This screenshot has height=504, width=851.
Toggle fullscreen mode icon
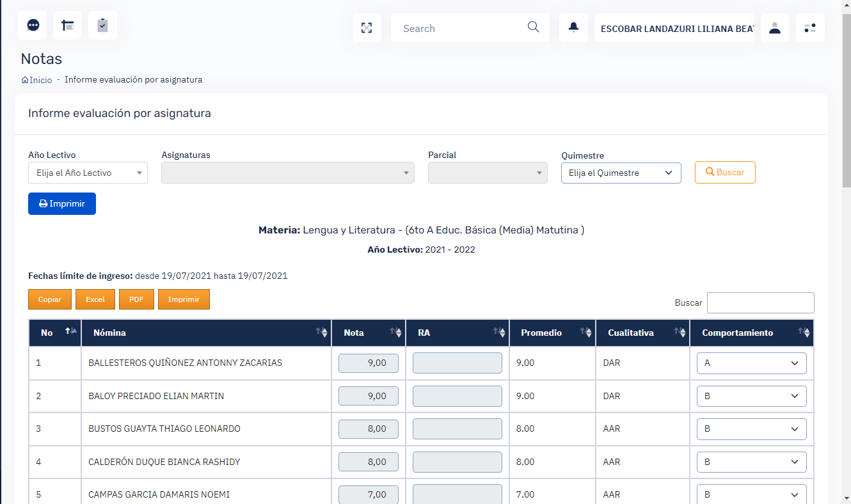click(367, 28)
